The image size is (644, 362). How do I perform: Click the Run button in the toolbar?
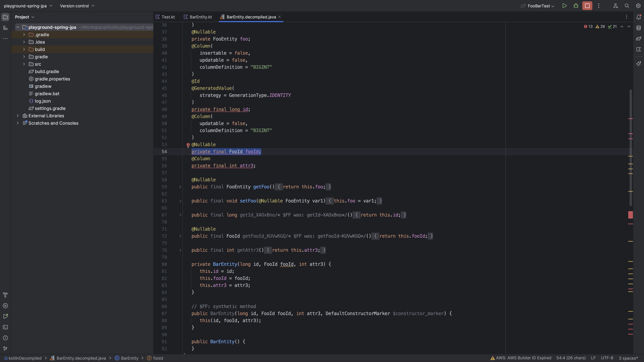pos(564,6)
